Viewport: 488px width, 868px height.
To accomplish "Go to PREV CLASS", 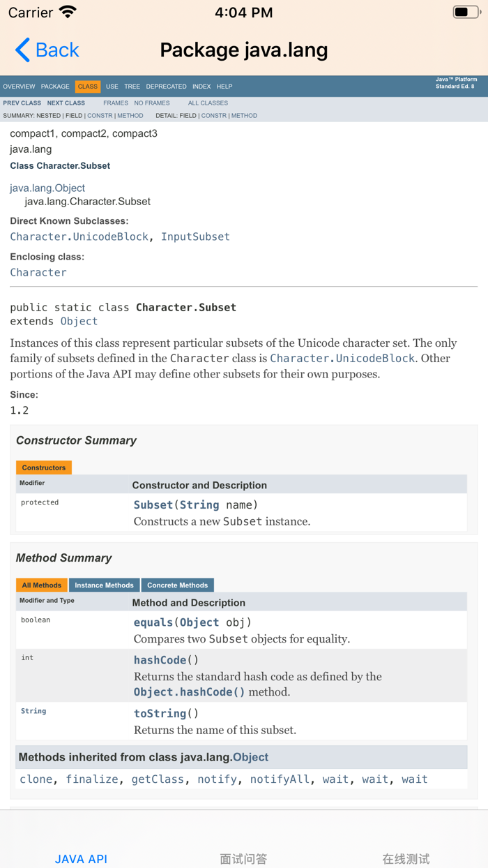I will [22, 103].
